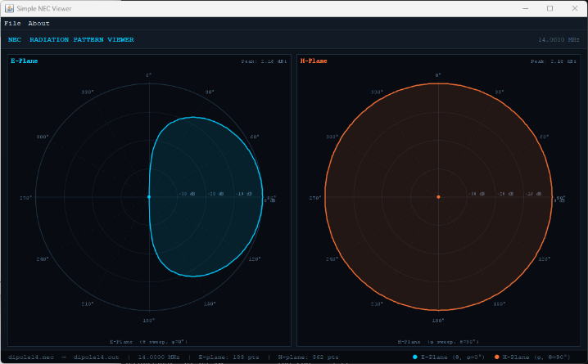Click the -30 dB ring label on E-Plane

pos(187,194)
